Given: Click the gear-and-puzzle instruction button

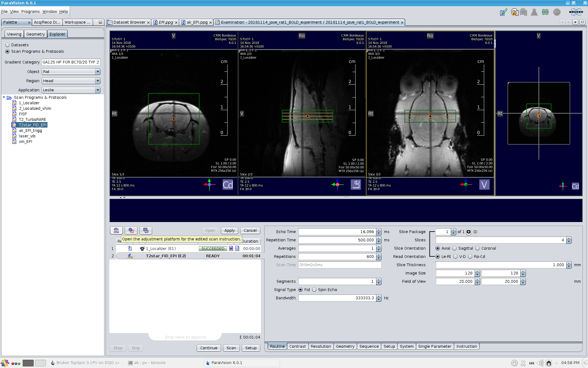Looking at the screenshot, I should [x=131, y=230].
